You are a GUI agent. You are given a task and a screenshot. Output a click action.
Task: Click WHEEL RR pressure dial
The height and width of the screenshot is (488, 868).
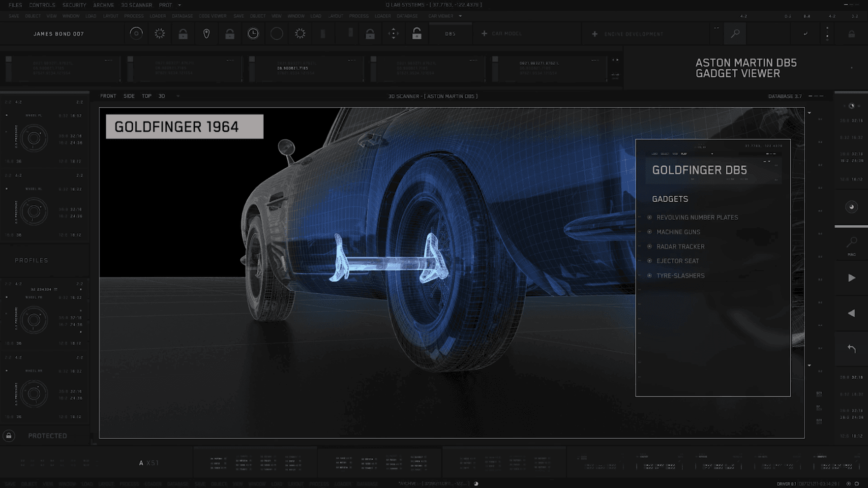coord(34,394)
